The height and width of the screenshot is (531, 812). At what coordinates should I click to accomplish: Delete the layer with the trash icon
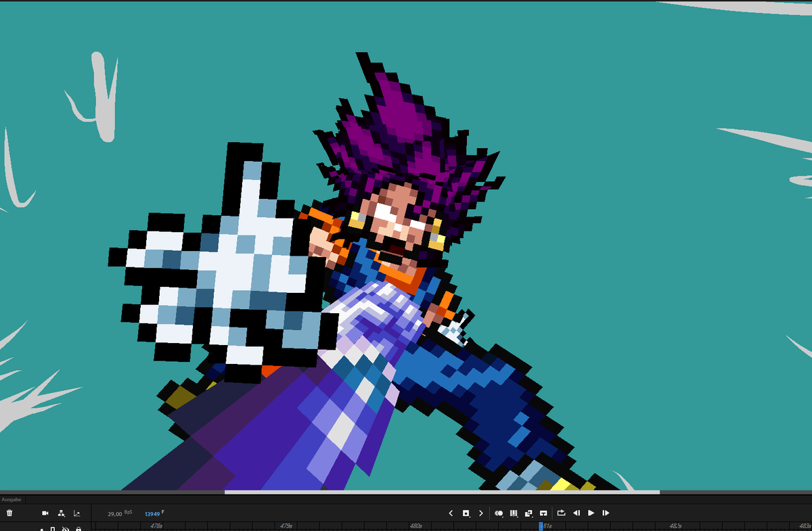pos(9,513)
